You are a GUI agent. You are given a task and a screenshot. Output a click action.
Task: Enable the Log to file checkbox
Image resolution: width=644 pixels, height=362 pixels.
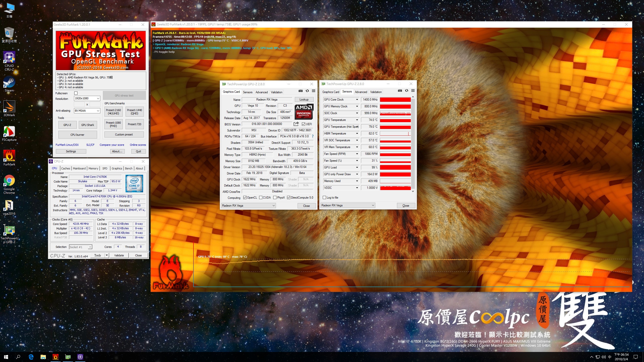pyautogui.click(x=324, y=198)
